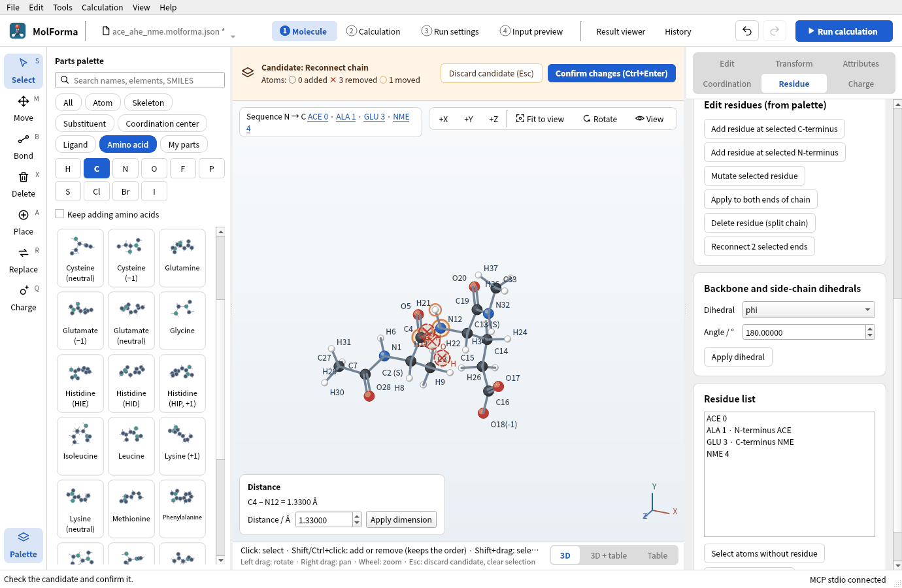902x588 pixels.
Task: Click the Run calculation button
Action: (x=844, y=31)
